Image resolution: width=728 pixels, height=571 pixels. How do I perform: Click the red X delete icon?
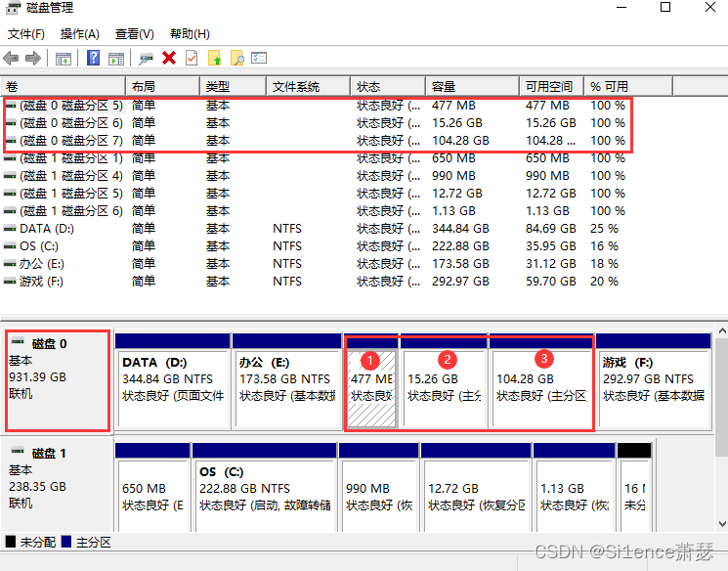[169, 58]
